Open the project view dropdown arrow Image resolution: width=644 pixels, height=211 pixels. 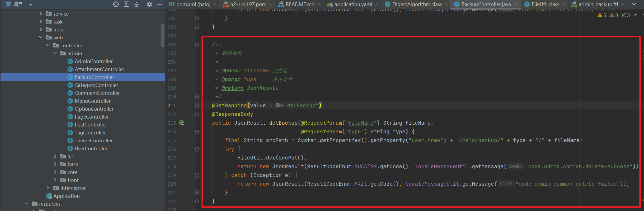(31, 4)
